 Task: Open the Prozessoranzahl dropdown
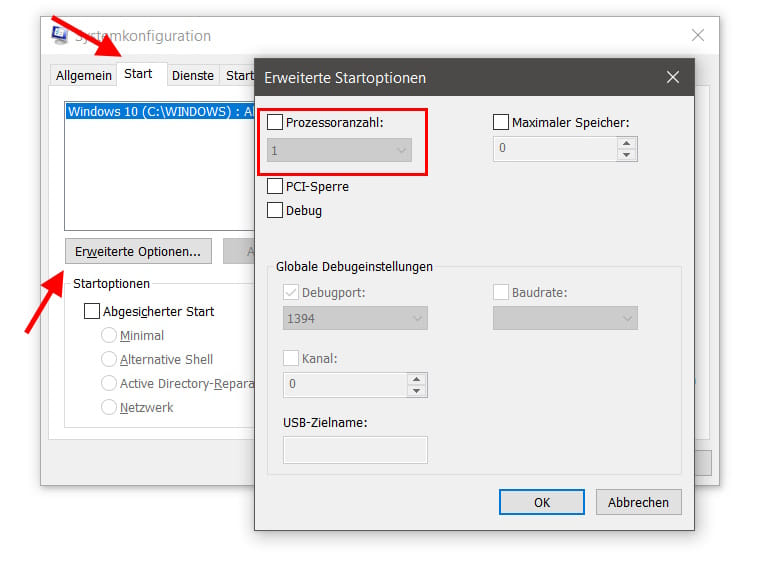click(339, 150)
